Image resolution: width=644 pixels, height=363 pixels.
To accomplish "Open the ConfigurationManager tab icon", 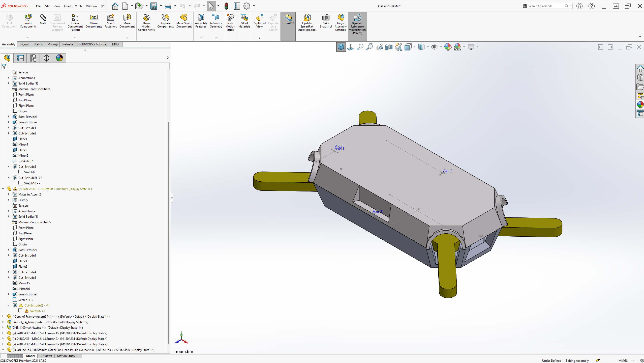I will 33,58.
